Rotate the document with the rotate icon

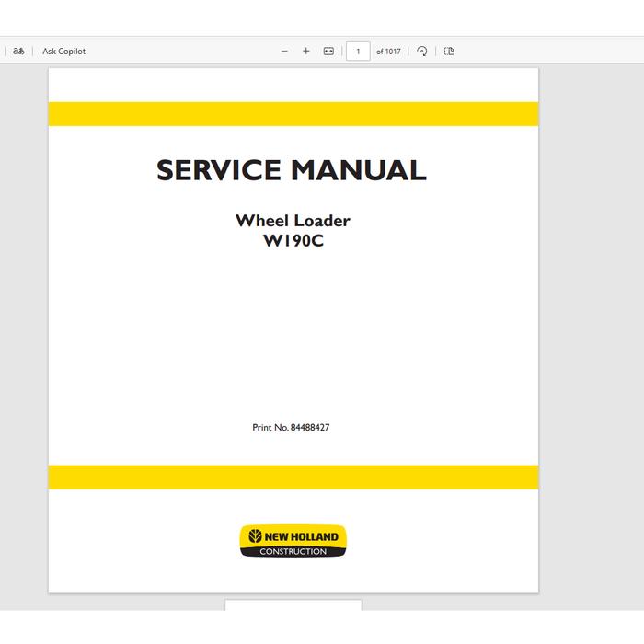tap(422, 52)
